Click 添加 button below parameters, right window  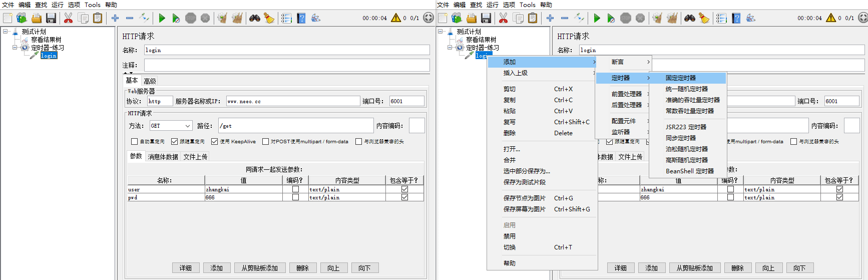coord(651,268)
